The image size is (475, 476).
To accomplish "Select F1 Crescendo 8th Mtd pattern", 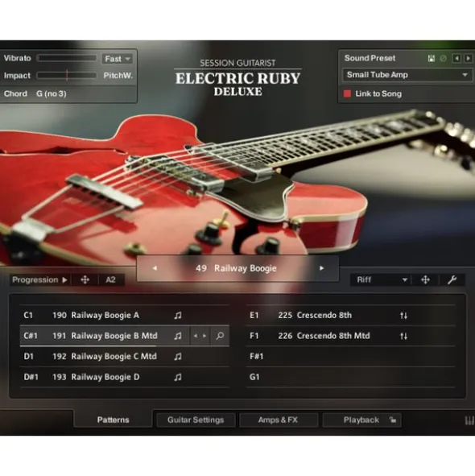I will [x=350, y=336].
